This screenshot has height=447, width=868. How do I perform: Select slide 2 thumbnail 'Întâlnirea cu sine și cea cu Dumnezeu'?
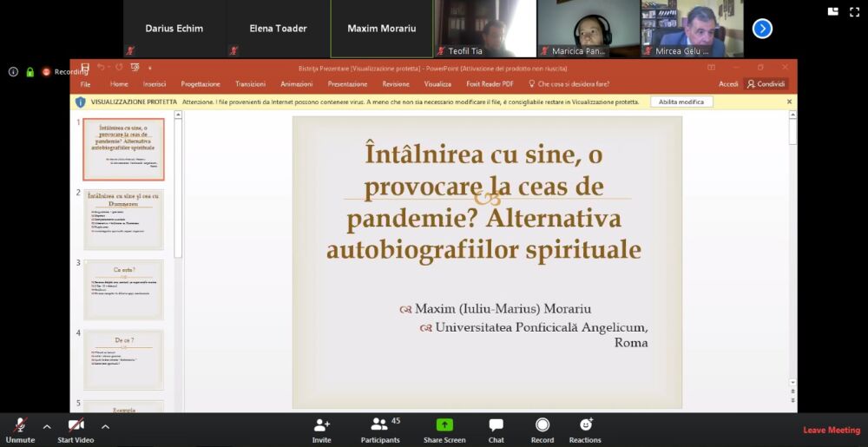[123, 220]
